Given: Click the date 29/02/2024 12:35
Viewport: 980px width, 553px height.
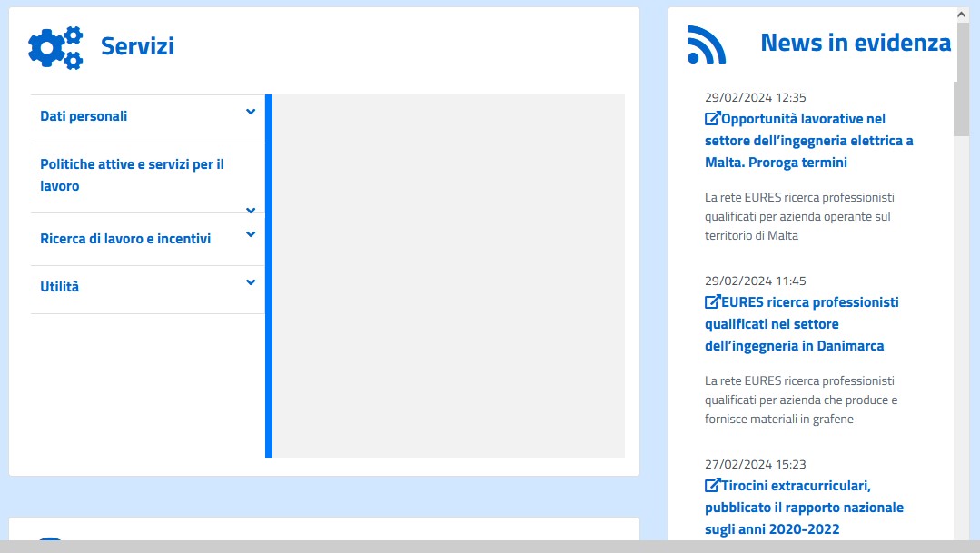Looking at the screenshot, I should (x=756, y=97).
